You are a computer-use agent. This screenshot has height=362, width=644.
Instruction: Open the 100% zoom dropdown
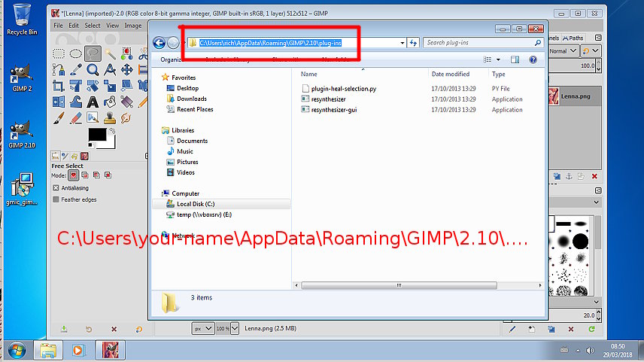[x=235, y=328]
